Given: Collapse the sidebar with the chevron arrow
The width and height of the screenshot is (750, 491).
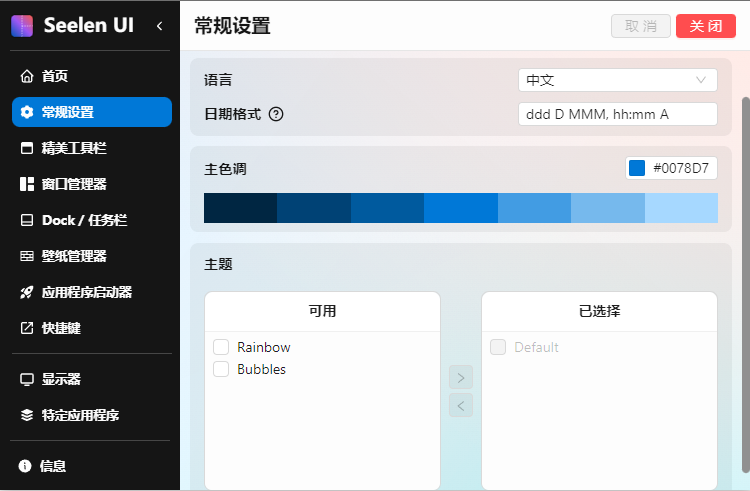Looking at the screenshot, I should tap(159, 26).
